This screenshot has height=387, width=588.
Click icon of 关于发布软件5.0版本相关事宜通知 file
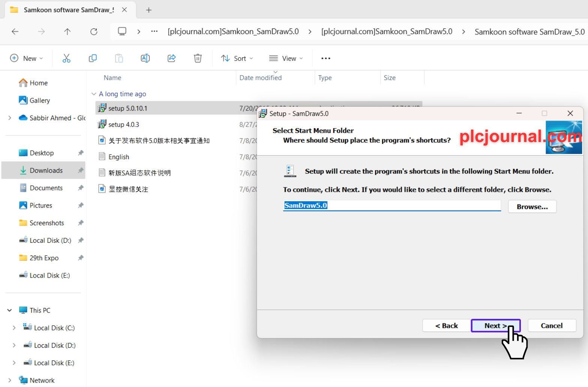click(102, 140)
